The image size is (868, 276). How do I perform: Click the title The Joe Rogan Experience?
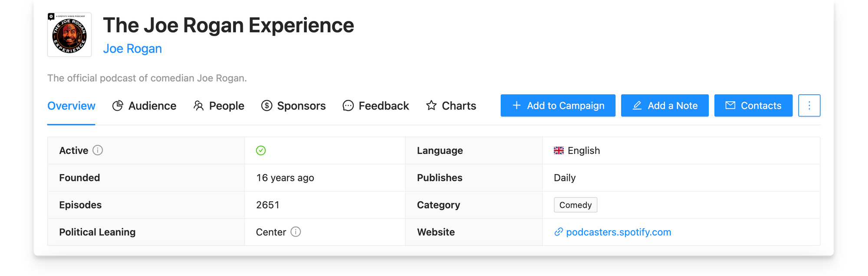pyautogui.click(x=228, y=25)
